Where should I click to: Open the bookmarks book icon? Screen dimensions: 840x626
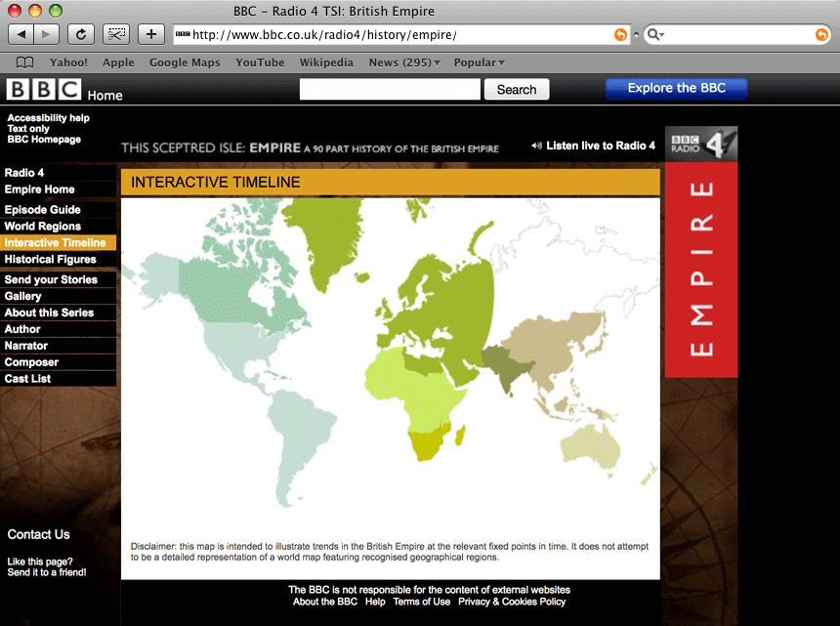24,63
